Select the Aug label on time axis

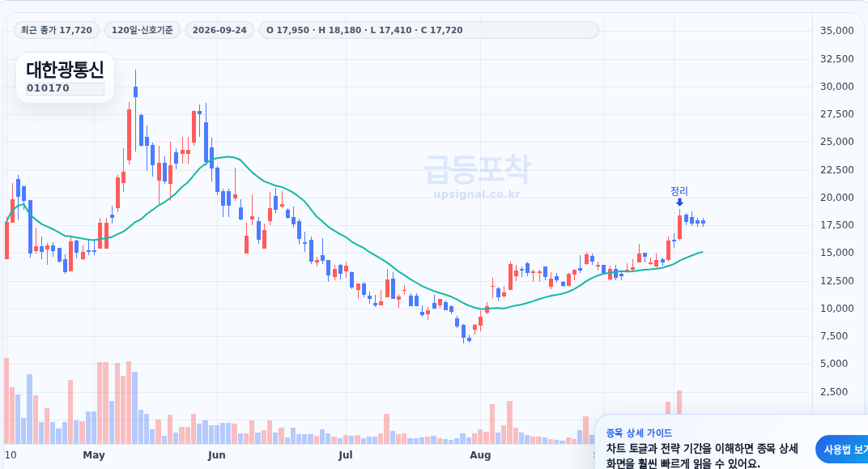480,455
